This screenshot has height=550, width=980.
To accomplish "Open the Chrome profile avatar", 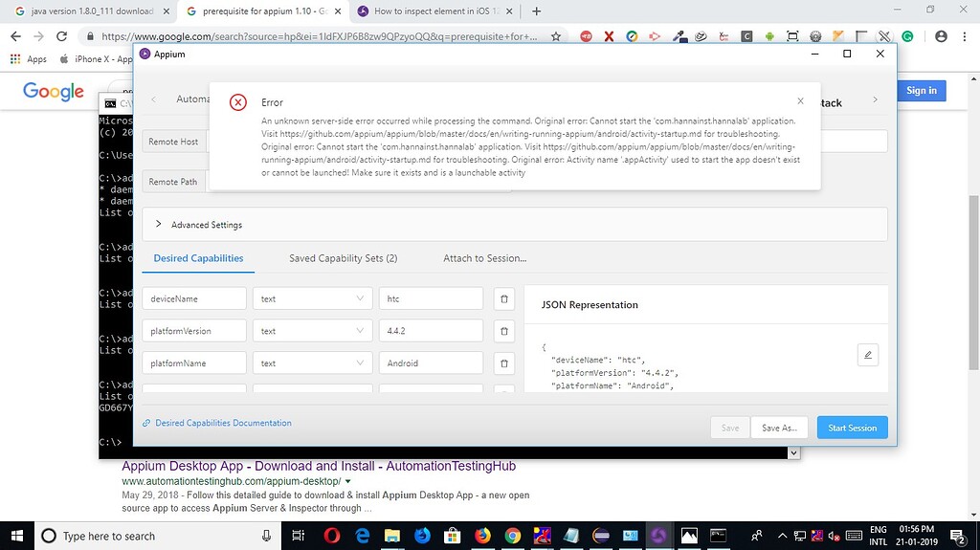I will point(941,36).
